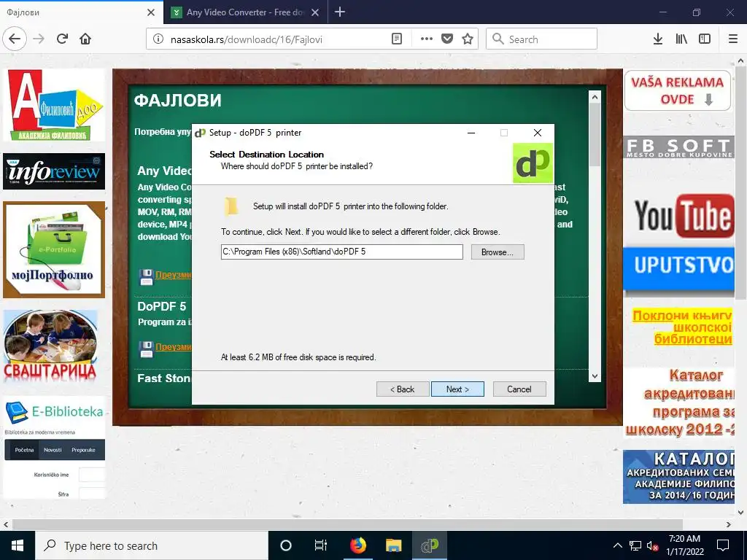The width and height of the screenshot is (747, 560).
Task: Reload the current page
Action: (x=62, y=39)
